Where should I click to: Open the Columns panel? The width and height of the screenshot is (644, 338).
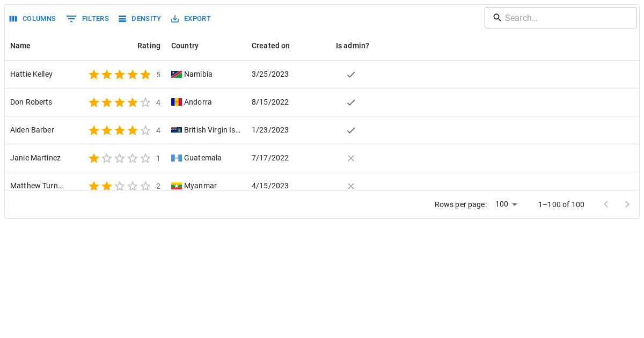[33, 19]
